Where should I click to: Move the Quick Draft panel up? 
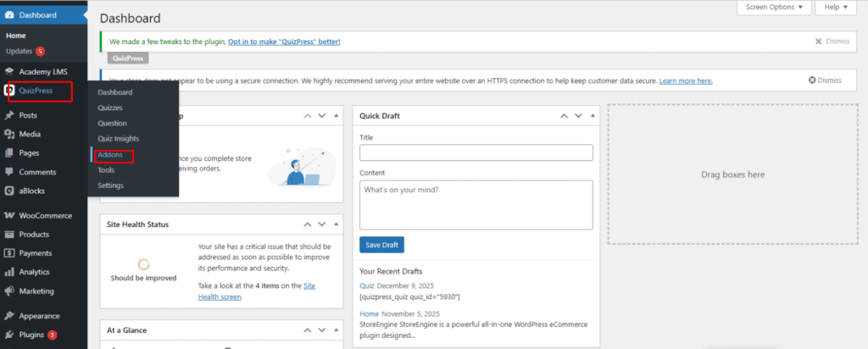[564, 115]
